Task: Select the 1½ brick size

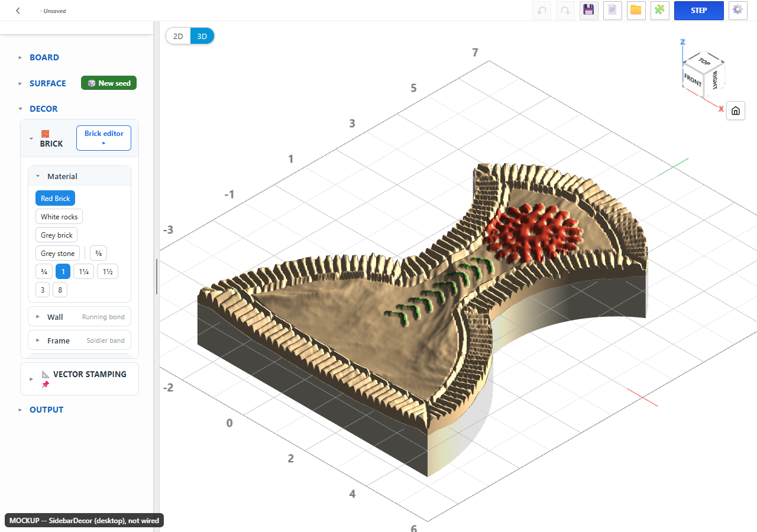Action: (x=108, y=272)
